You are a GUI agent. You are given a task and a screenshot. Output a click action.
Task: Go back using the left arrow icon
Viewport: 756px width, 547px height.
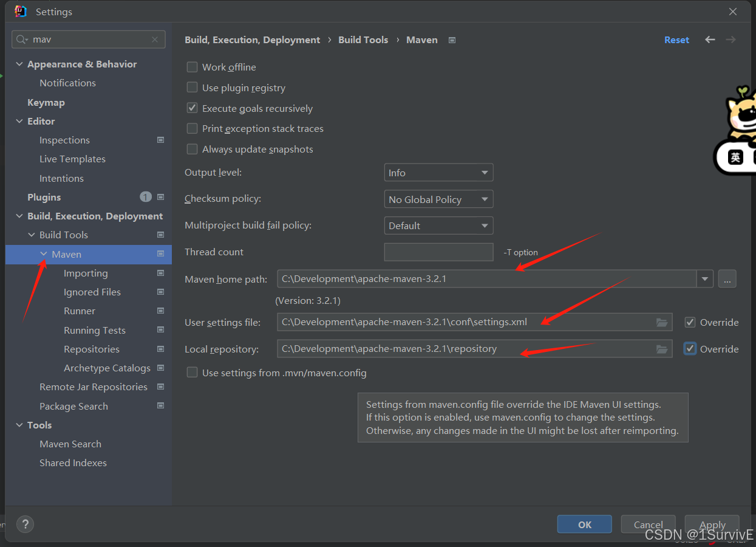tap(710, 40)
